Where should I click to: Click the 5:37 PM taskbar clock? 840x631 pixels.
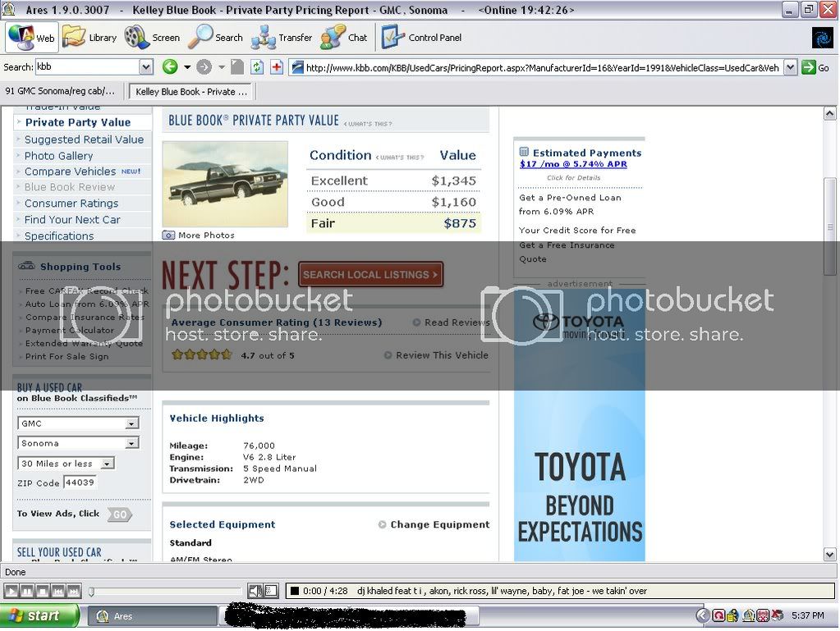[x=807, y=615]
